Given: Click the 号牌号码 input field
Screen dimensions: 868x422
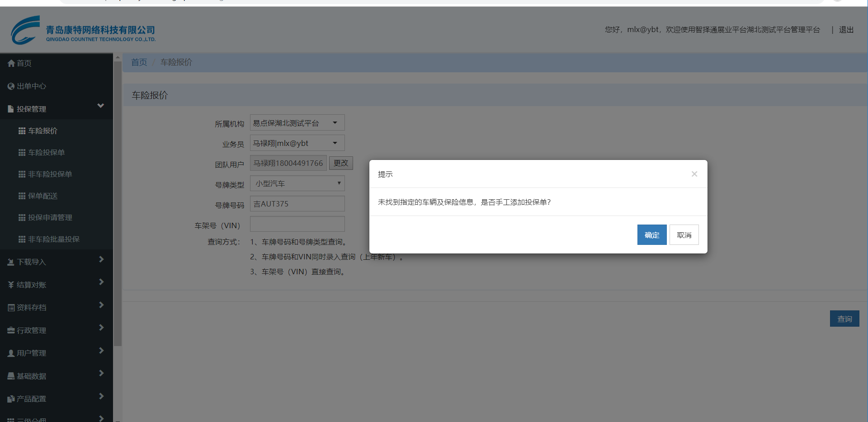Looking at the screenshot, I should pos(297,204).
